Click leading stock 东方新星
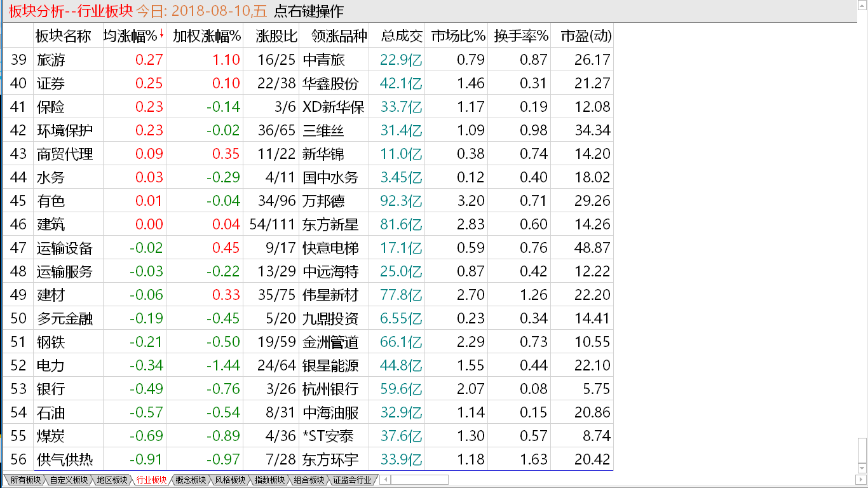The height and width of the screenshot is (488, 868). pos(331,224)
